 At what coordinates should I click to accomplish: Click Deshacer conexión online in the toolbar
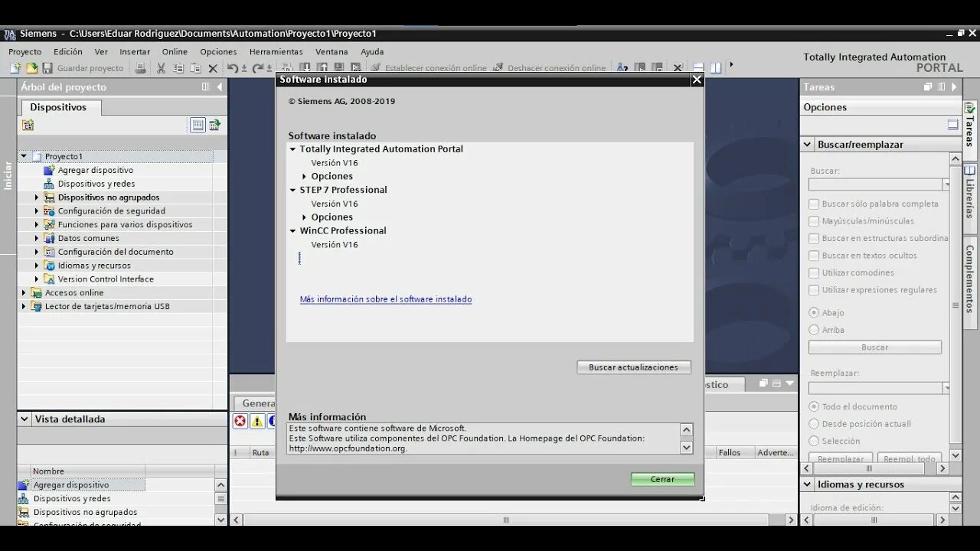point(550,68)
